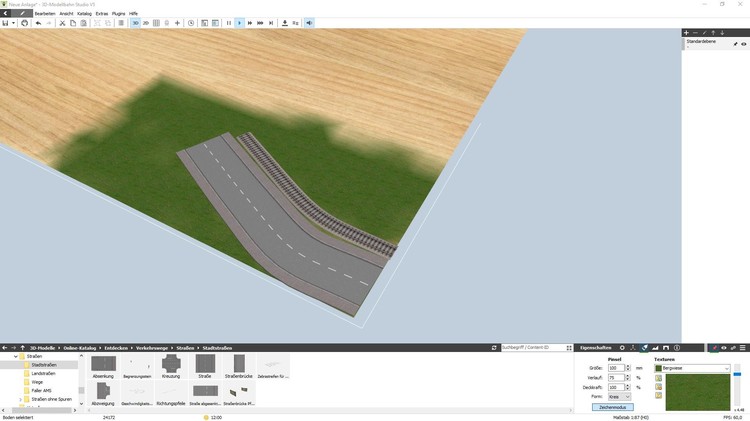Click the grass texture preview swatch
This screenshot has width=750, height=421.
(697, 392)
